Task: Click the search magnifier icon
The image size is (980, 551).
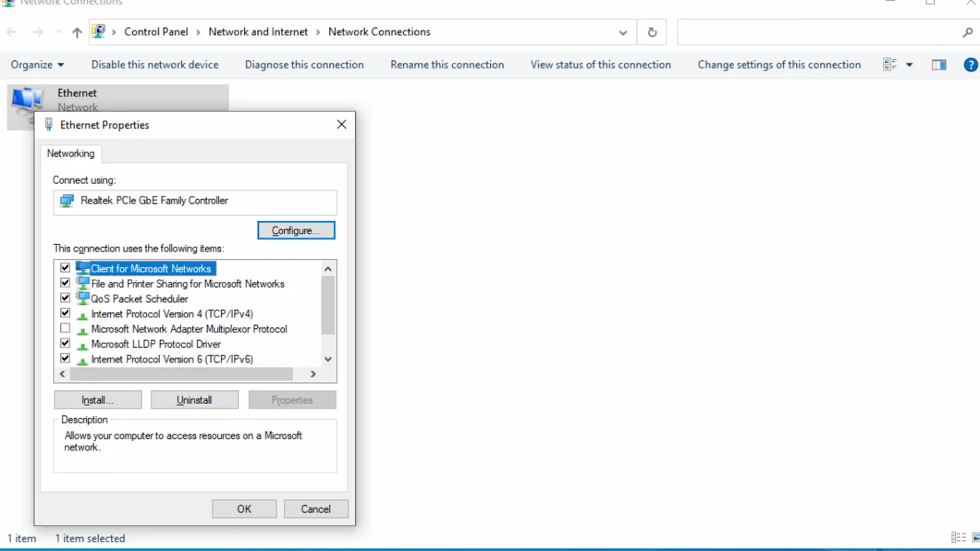Action: [968, 32]
